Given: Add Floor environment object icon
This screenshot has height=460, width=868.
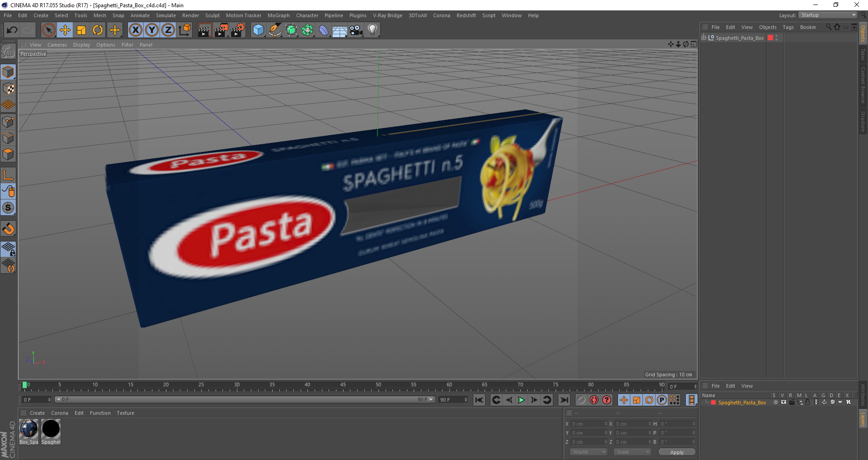Looking at the screenshot, I should 340,30.
